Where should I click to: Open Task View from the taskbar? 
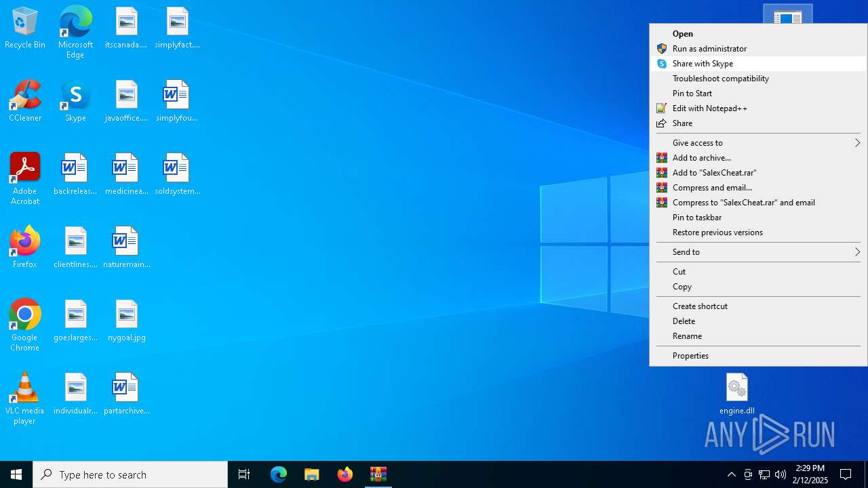(244, 474)
